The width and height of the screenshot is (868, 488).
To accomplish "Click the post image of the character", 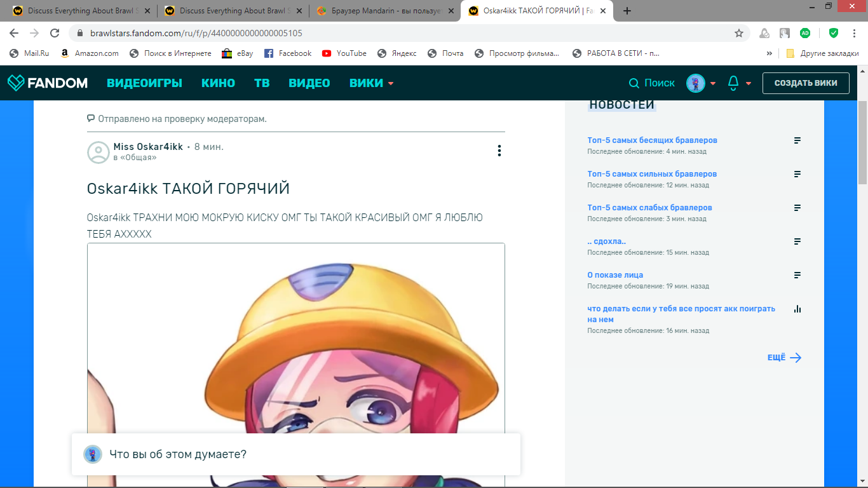I will 296,365.
